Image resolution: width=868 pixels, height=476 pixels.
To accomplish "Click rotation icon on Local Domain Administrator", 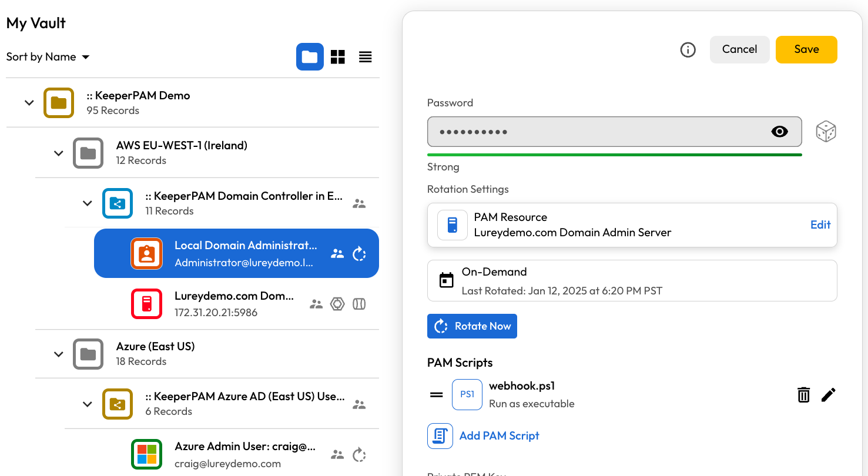I will click(x=359, y=254).
